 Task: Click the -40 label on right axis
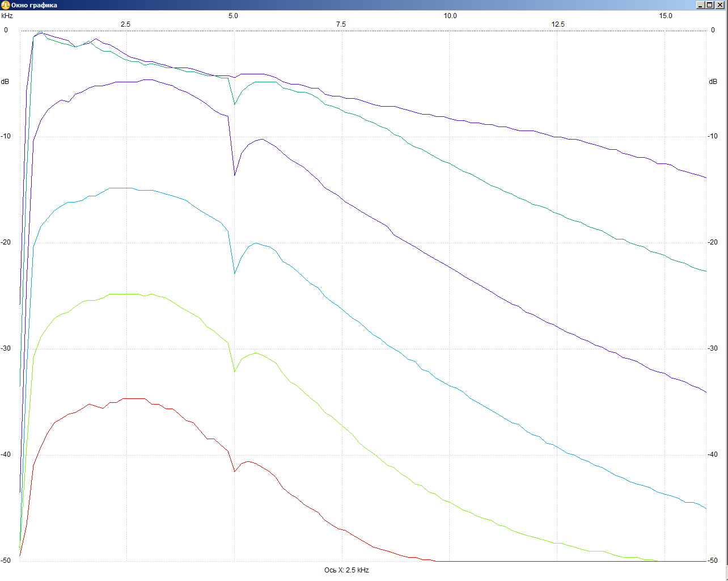pos(713,454)
